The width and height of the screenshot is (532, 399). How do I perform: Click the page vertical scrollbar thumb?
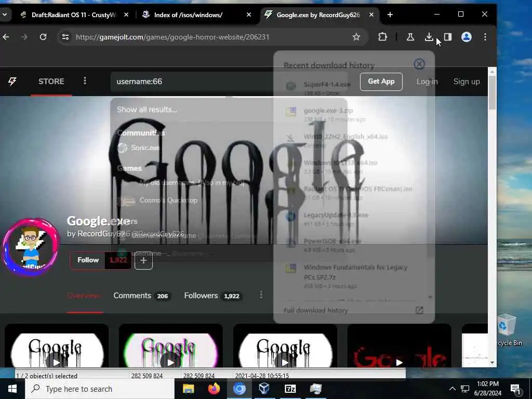pos(492,92)
